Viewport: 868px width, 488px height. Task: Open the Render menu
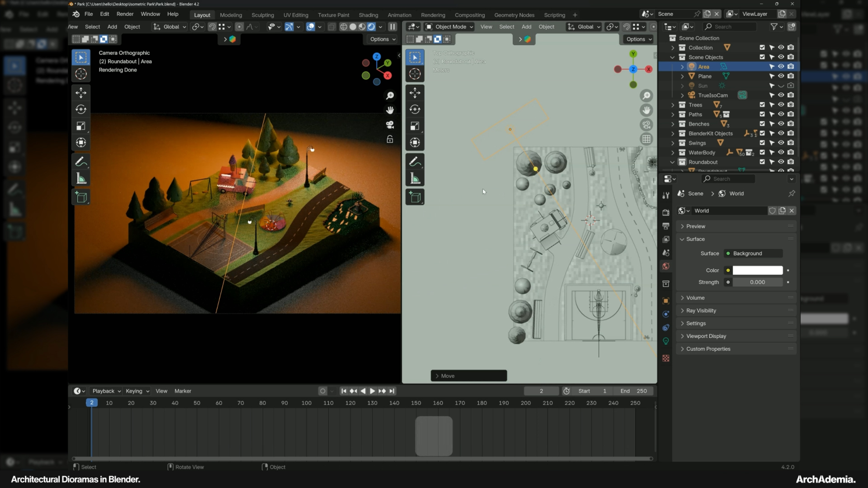coord(125,14)
